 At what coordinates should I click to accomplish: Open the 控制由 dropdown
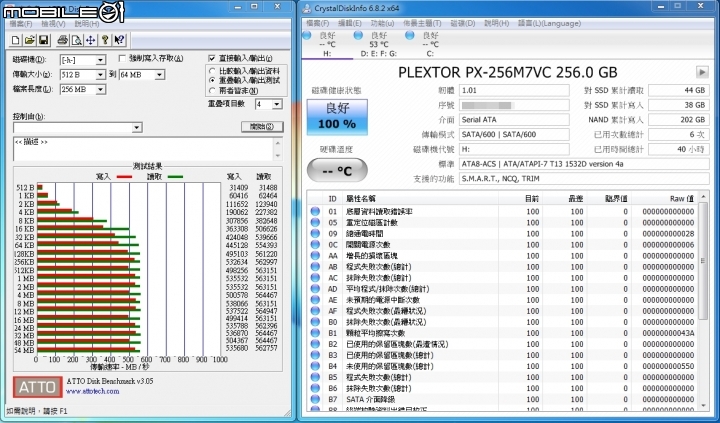(136, 128)
